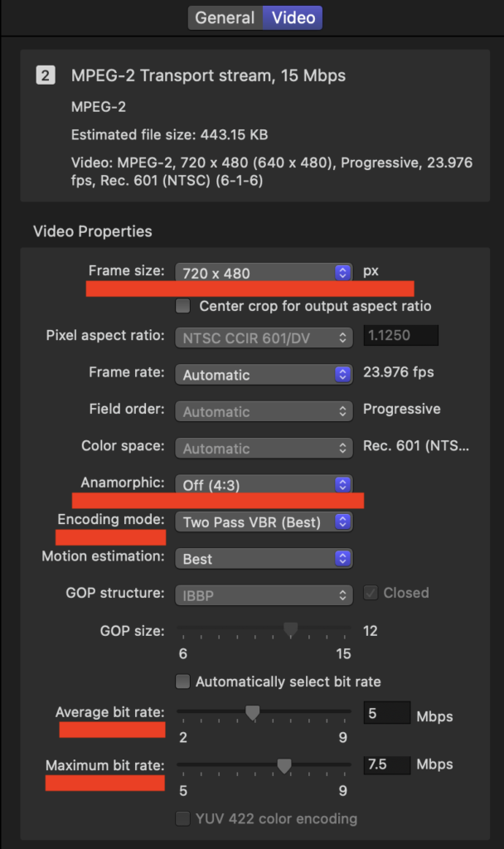Toggle the Closed GOP checkbox

point(371,594)
